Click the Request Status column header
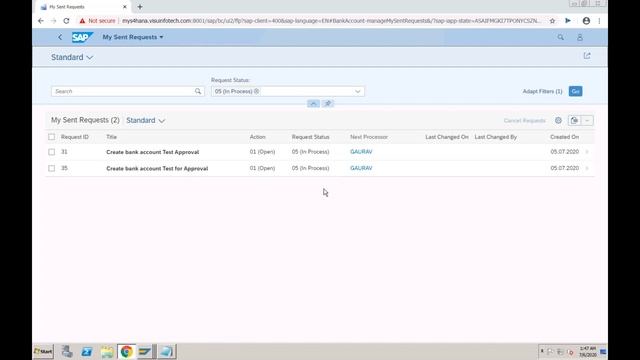Screen dimensions: 640x360 pos(310,137)
